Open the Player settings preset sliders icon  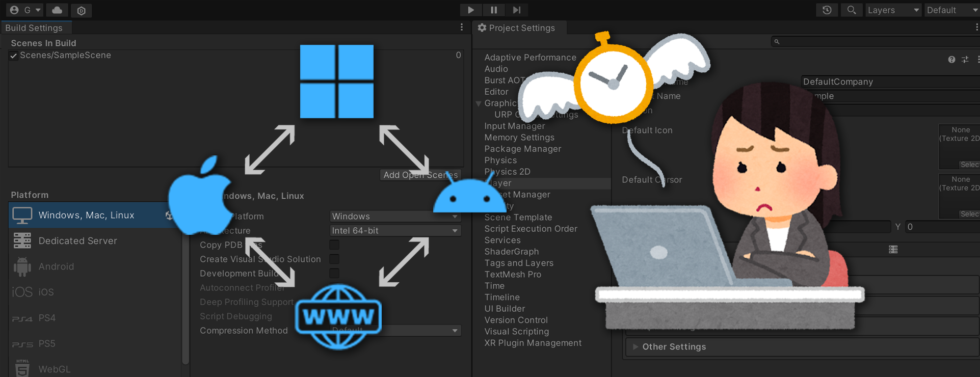pyautogui.click(x=965, y=60)
